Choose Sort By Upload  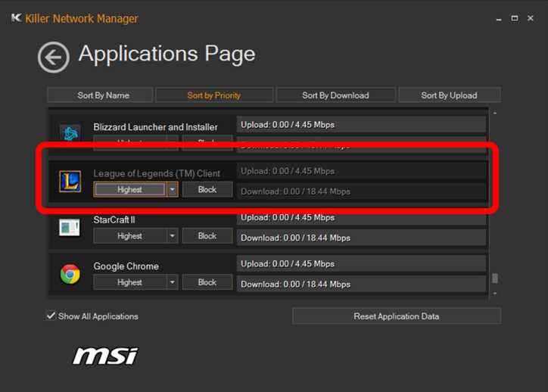pos(450,95)
